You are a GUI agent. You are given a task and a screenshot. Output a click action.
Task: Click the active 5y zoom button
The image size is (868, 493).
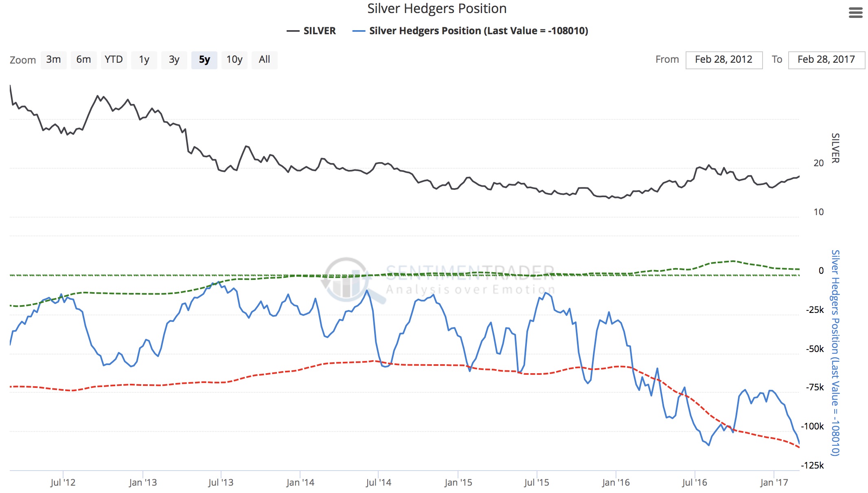[x=204, y=60]
